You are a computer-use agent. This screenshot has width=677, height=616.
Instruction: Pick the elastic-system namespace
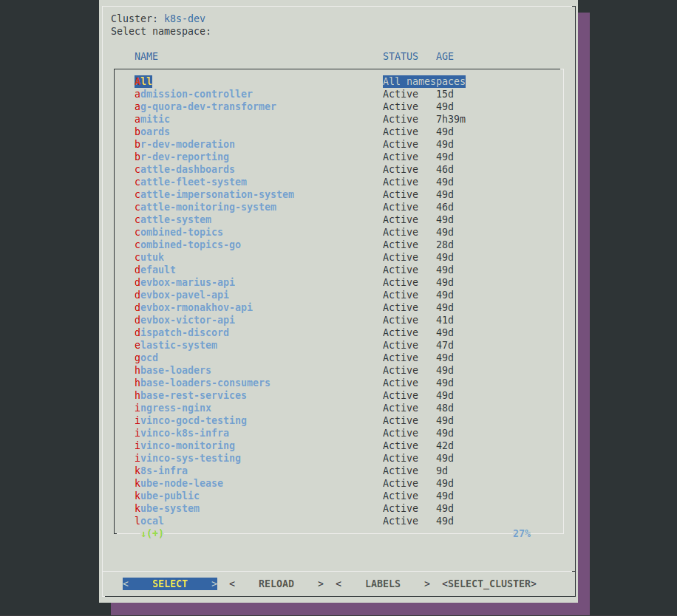(176, 345)
